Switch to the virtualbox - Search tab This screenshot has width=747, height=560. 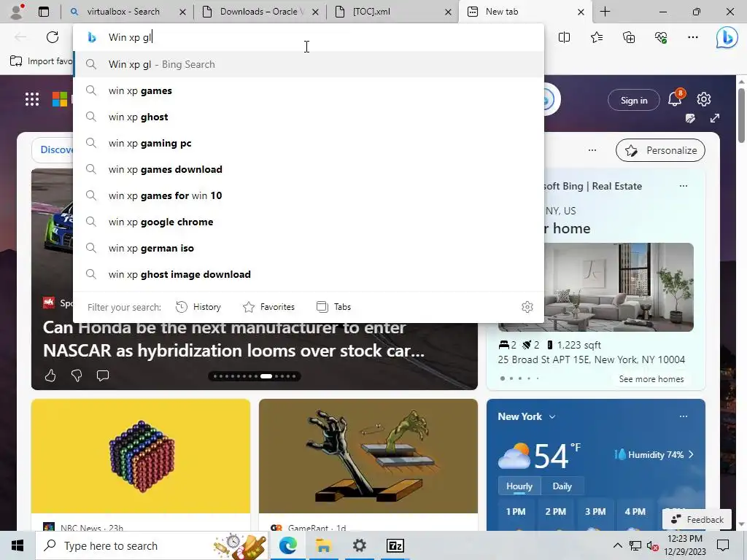pos(123,12)
